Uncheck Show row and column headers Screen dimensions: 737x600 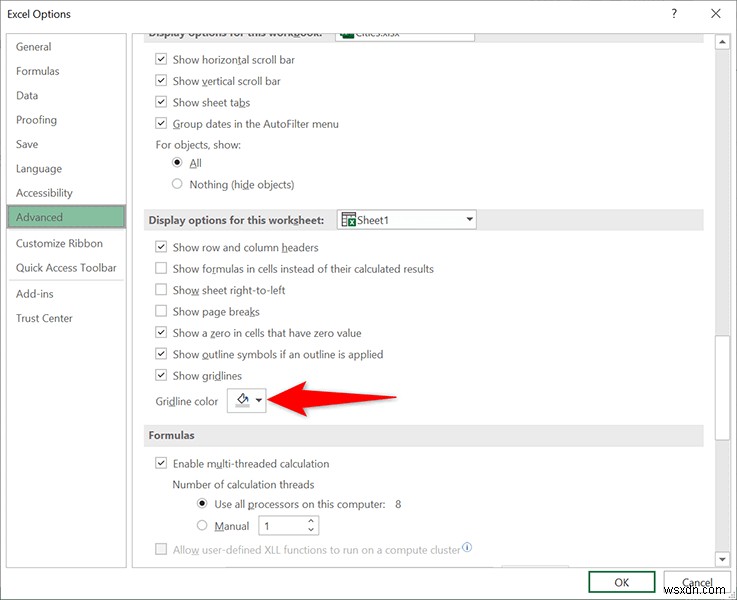tap(161, 247)
